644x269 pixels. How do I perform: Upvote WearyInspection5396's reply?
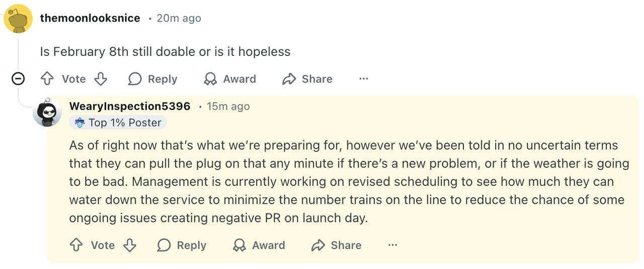pos(76,245)
